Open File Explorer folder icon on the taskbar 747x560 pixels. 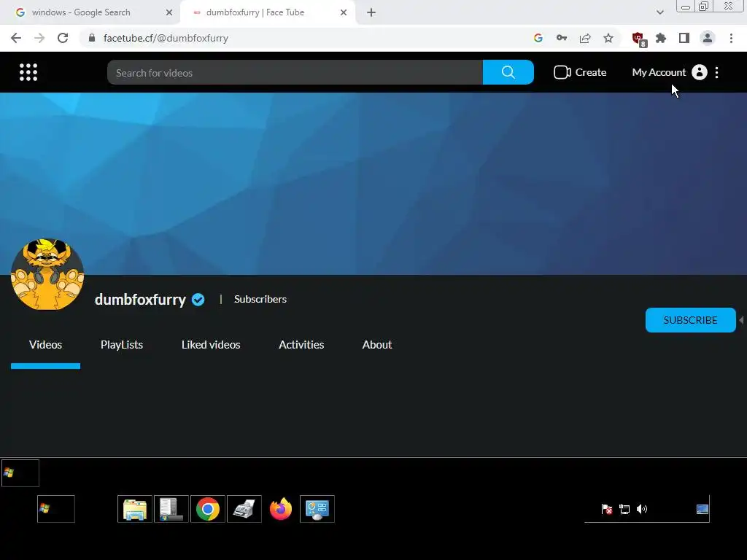[135, 509]
